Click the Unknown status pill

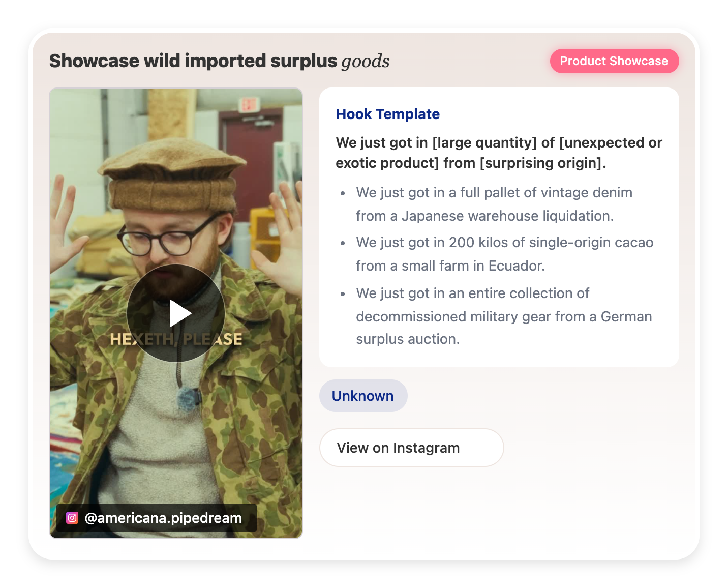pyautogui.click(x=363, y=396)
